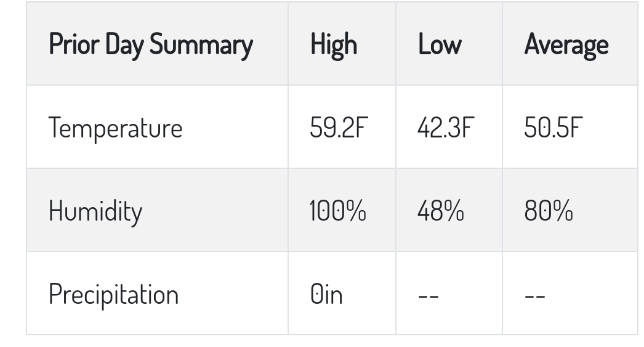Click the dashes in Precipitation Low cell
This screenshot has width=644, height=347.
[429, 296]
